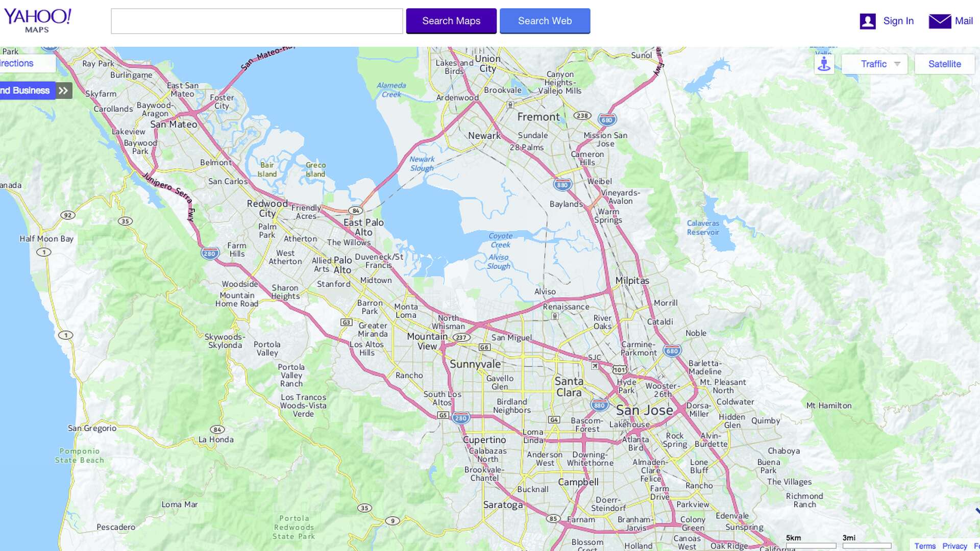Click the Route 84 shield near East Palo Alto
The width and height of the screenshot is (980, 551).
pos(355,211)
